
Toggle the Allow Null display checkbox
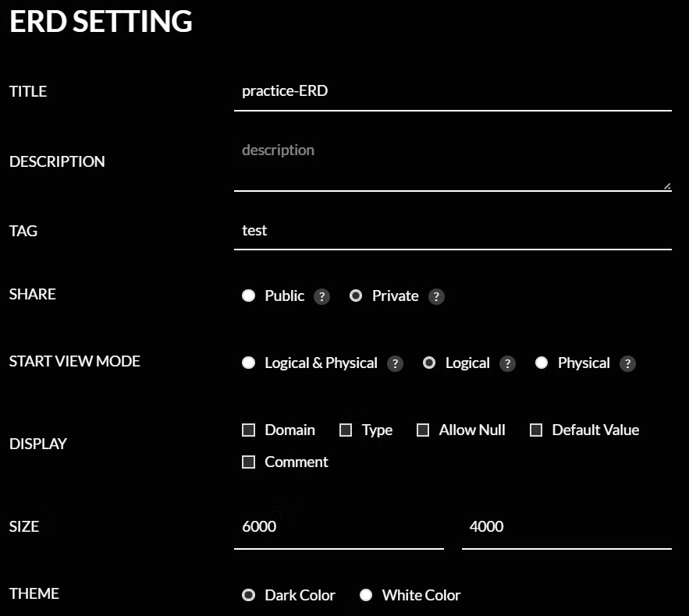(423, 430)
